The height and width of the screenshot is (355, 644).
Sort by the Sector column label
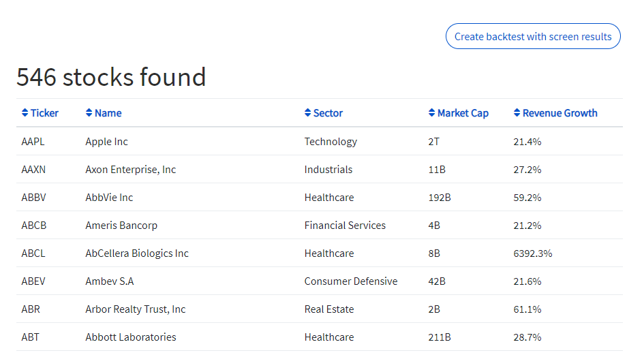pyautogui.click(x=328, y=113)
